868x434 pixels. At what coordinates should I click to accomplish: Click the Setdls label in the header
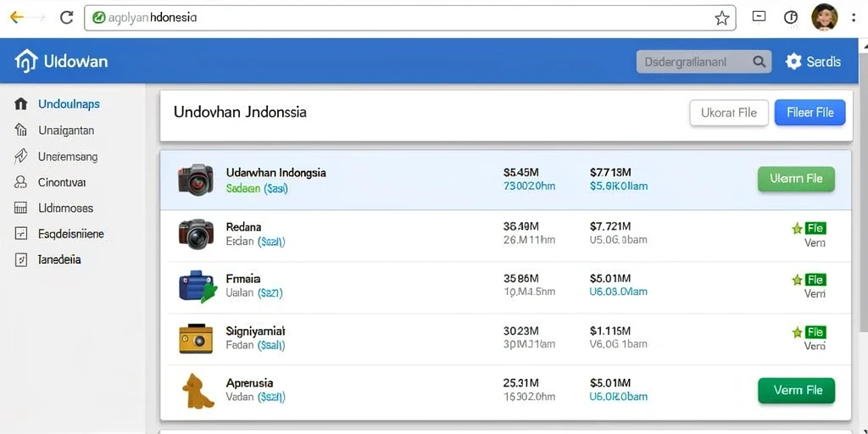click(824, 61)
